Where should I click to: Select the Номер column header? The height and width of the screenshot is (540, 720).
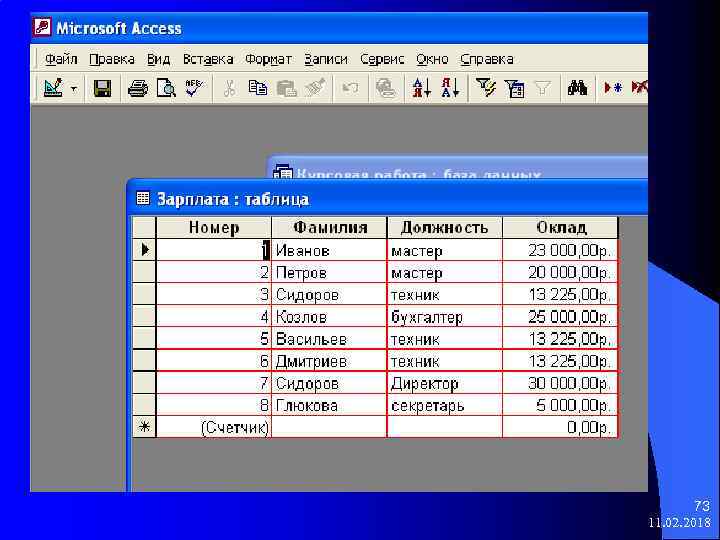[214, 227]
